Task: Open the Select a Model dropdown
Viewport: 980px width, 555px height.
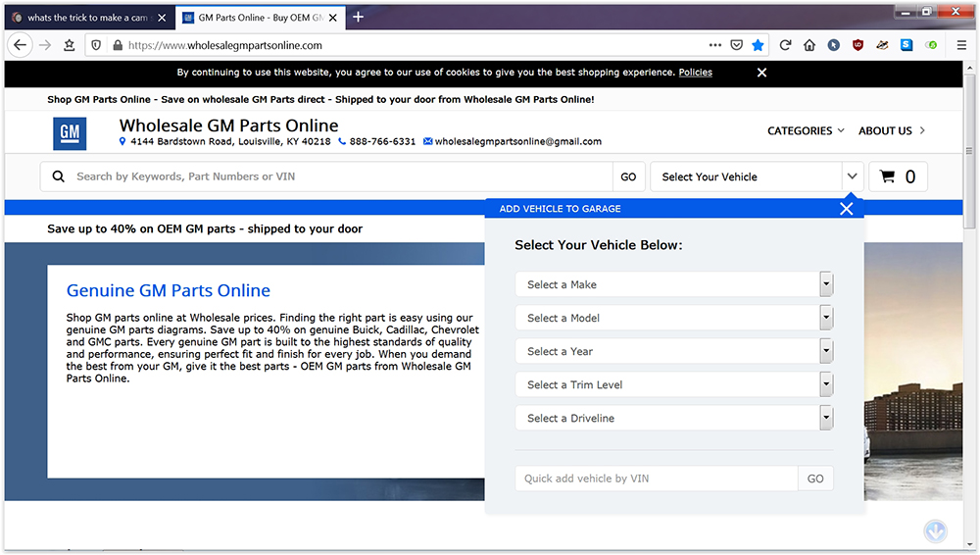Action: (674, 318)
